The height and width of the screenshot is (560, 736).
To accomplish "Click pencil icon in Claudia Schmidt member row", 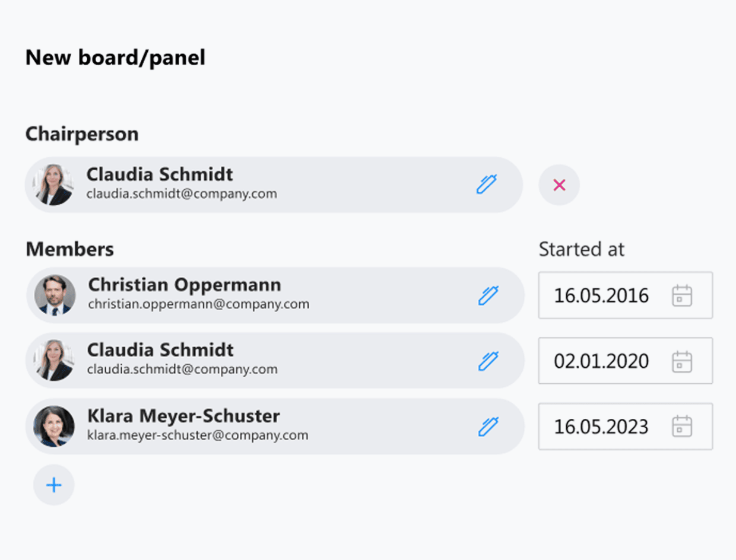I will point(488,361).
